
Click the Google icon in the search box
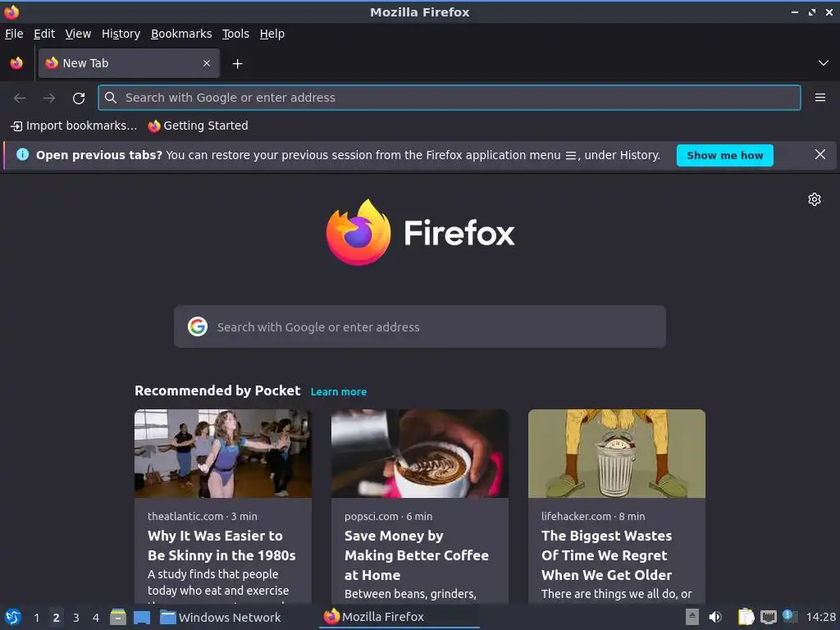[198, 326]
